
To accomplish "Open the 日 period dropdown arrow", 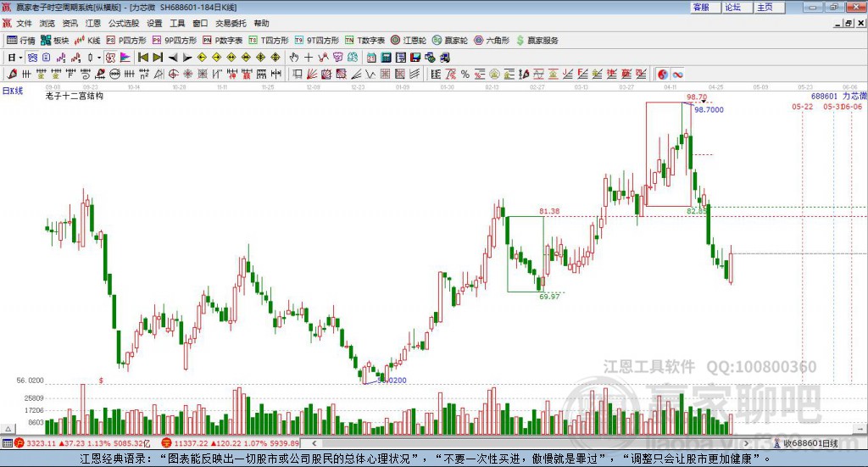I will 20,58.
